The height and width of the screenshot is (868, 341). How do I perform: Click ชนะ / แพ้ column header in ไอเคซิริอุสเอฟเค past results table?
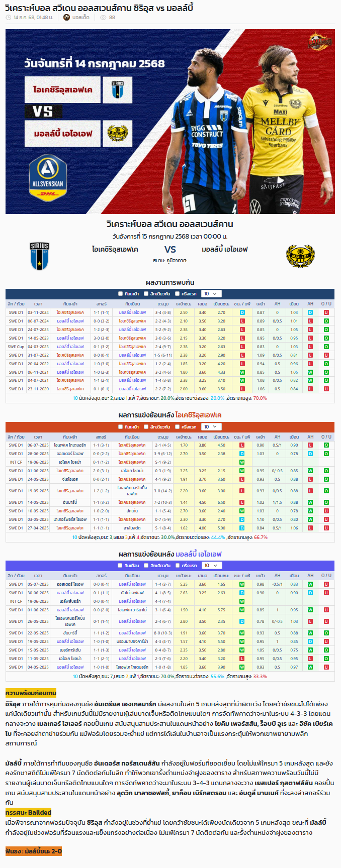point(242,437)
